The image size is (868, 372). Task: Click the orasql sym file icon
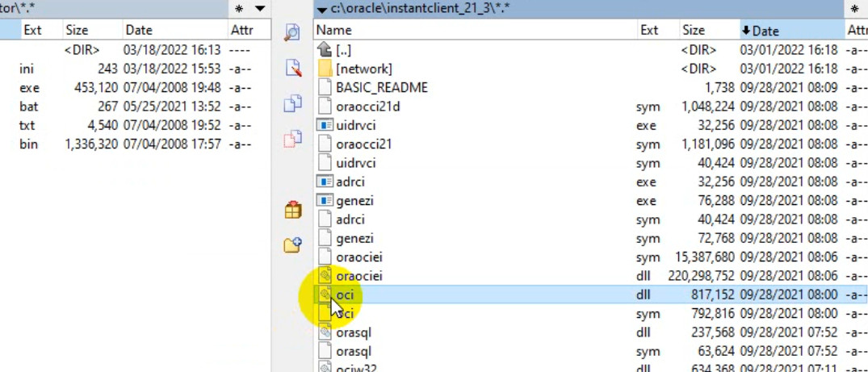(x=325, y=351)
